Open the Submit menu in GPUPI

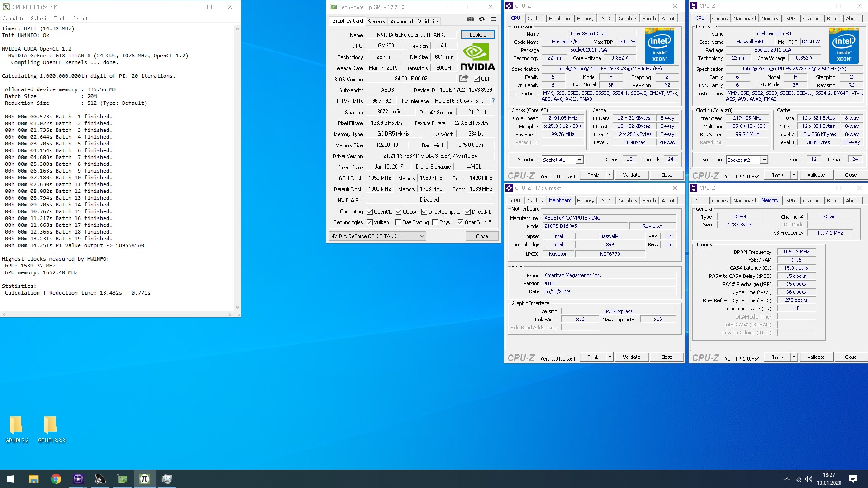(39, 19)
